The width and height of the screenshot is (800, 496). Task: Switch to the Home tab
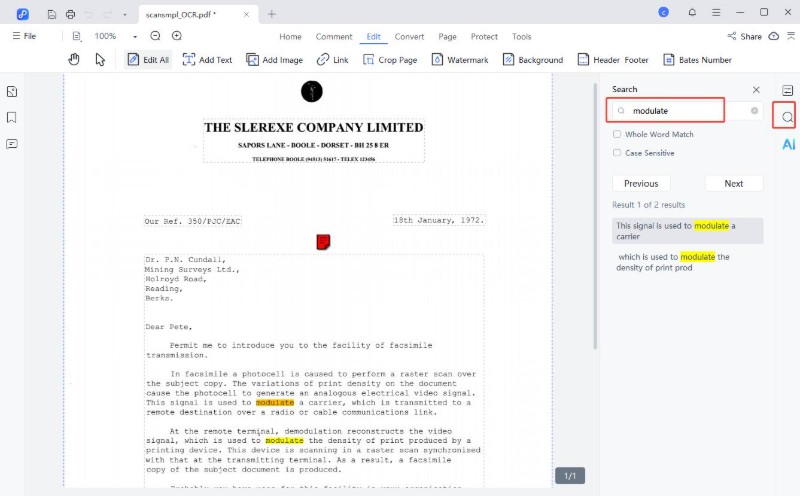pos(290,37)
